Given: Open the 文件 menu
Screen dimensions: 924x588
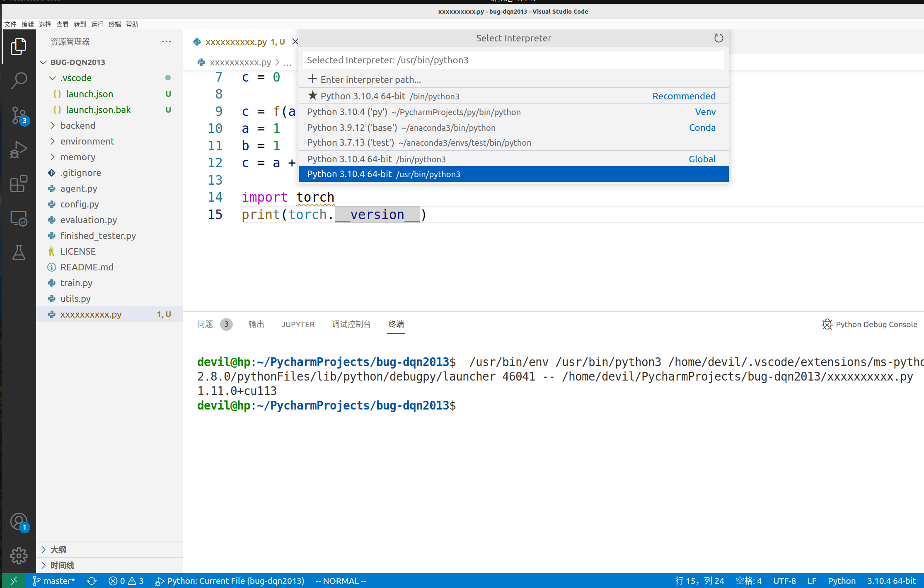Looking at the screenshot, I should click(x=10, y=24).
